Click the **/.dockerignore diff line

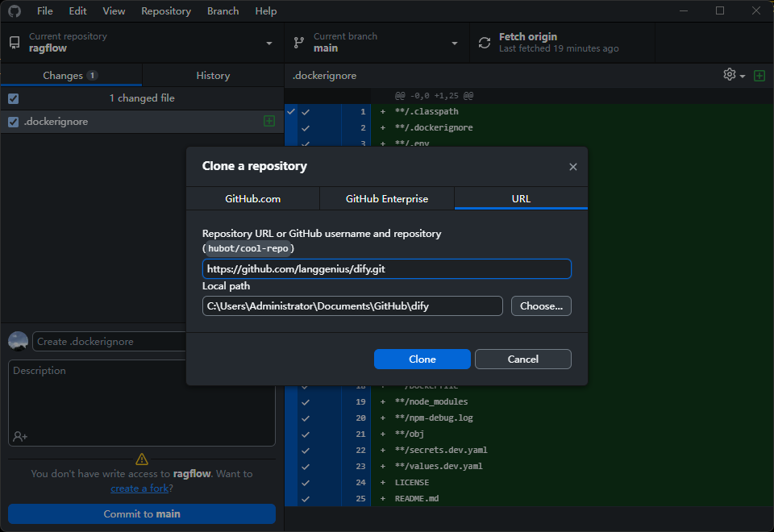pos(434,128)
